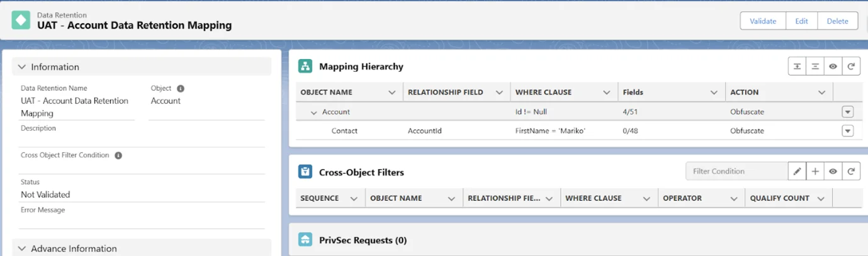Collapse the Advance Information section
The height and width of the screenshot is (256, 868).
(22, 248)
